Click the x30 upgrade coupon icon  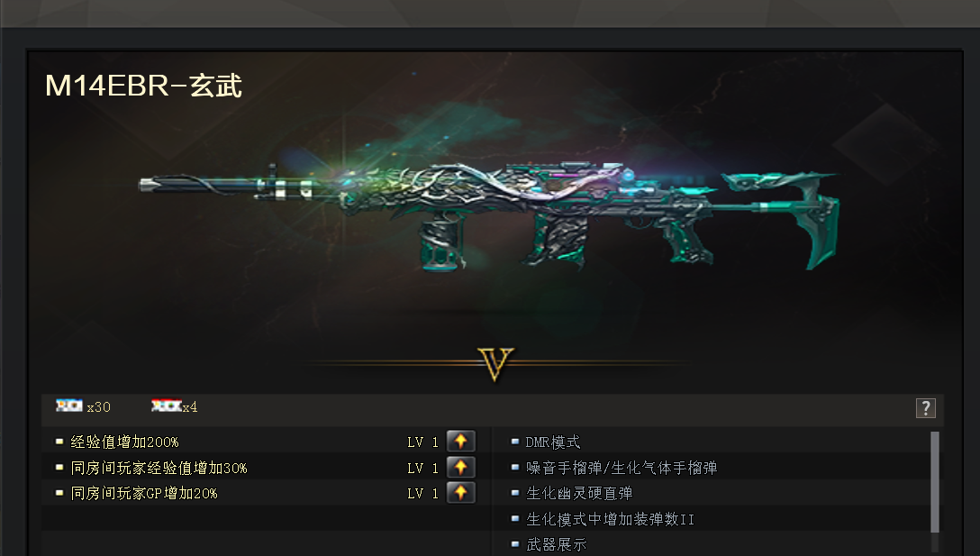[x=69, y=406]
